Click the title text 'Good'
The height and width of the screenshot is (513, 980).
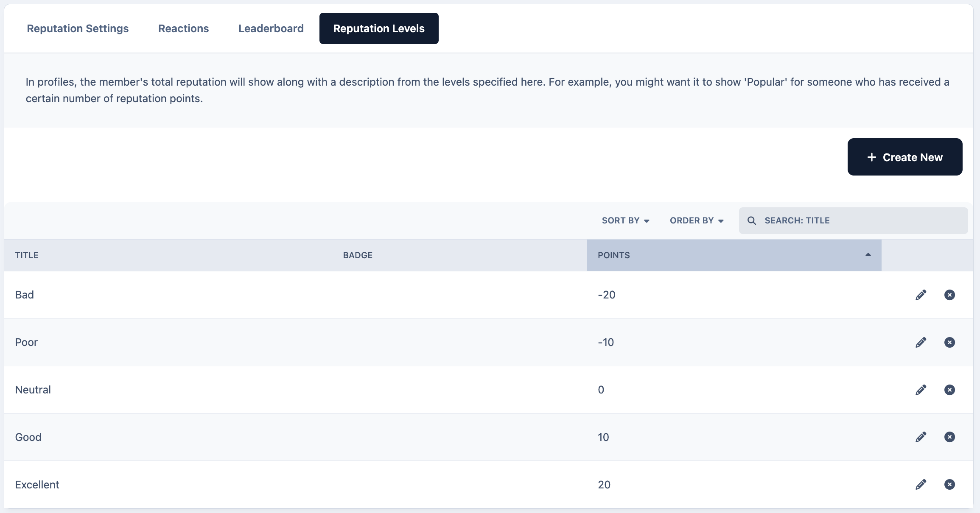[28, 437]
